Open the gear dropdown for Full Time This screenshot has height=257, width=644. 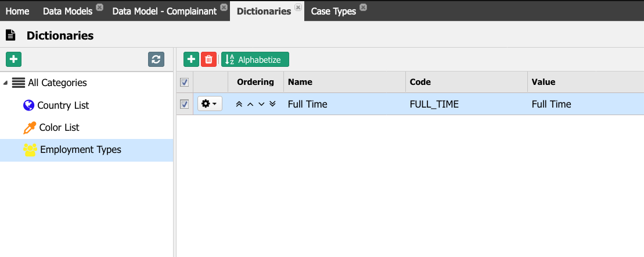[210, 104]
